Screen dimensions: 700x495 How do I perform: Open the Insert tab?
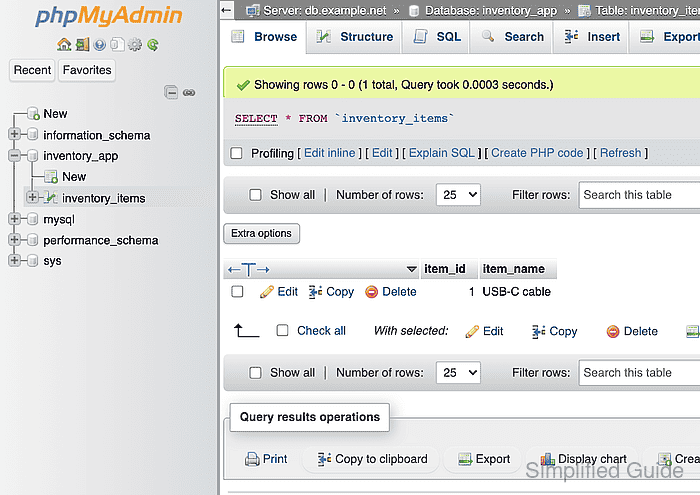(592, 37)
